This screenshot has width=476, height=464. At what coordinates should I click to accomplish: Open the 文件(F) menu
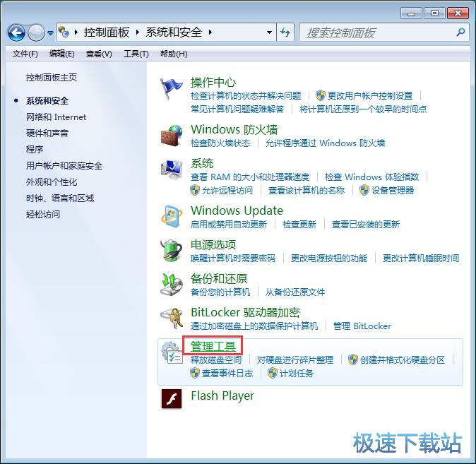[x=25, y=54]
